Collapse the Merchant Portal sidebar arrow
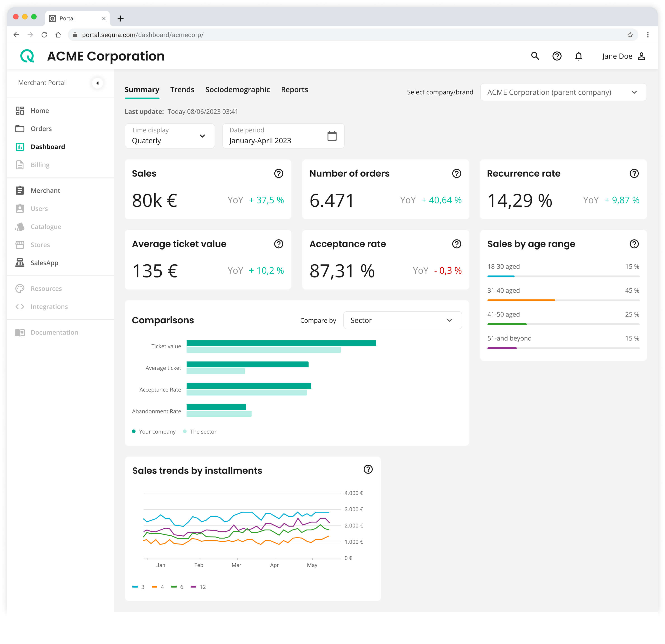 tap(97, 83)
